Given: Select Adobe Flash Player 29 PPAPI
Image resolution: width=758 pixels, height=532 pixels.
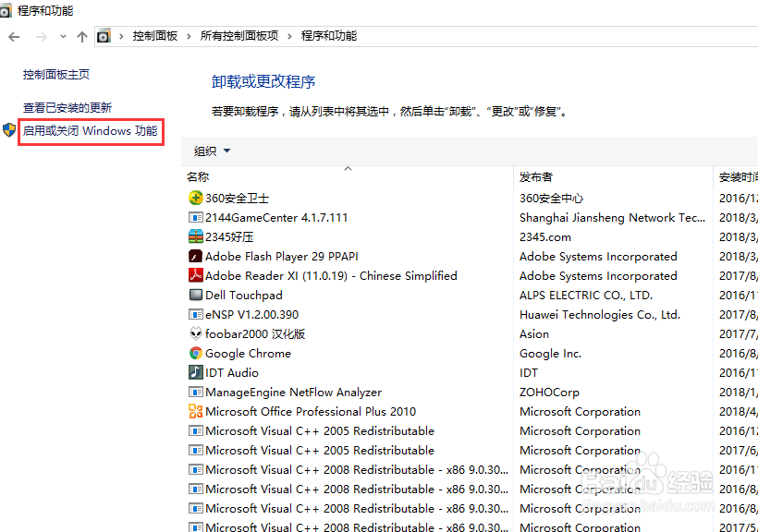Looking at the screenshot, I should pyautogui.click(x=281, y=256).
